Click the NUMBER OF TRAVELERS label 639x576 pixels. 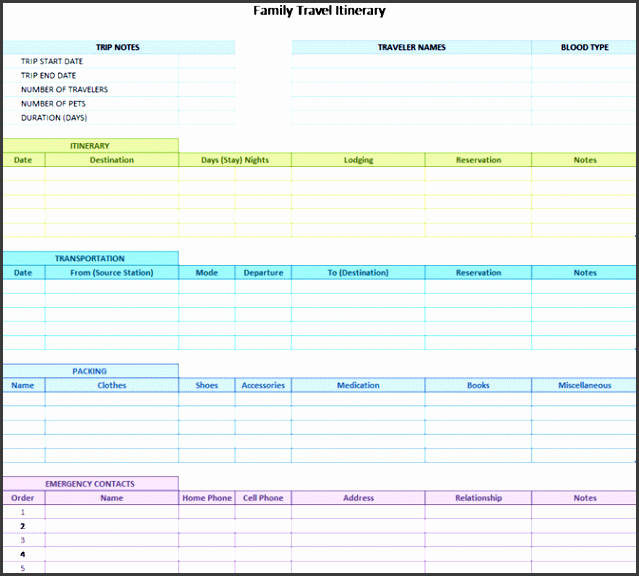tap(64, 89)
